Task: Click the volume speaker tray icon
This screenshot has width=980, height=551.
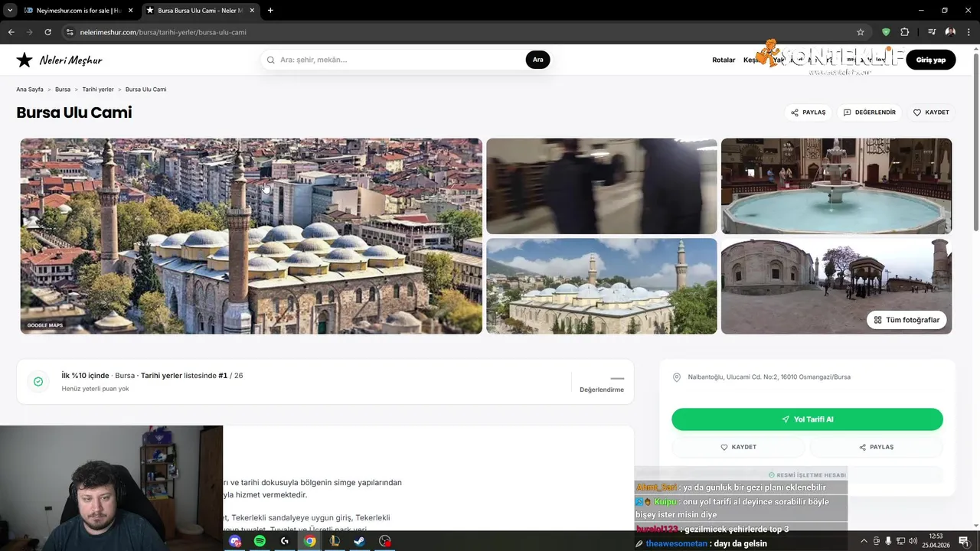Action: coord(913,541)
